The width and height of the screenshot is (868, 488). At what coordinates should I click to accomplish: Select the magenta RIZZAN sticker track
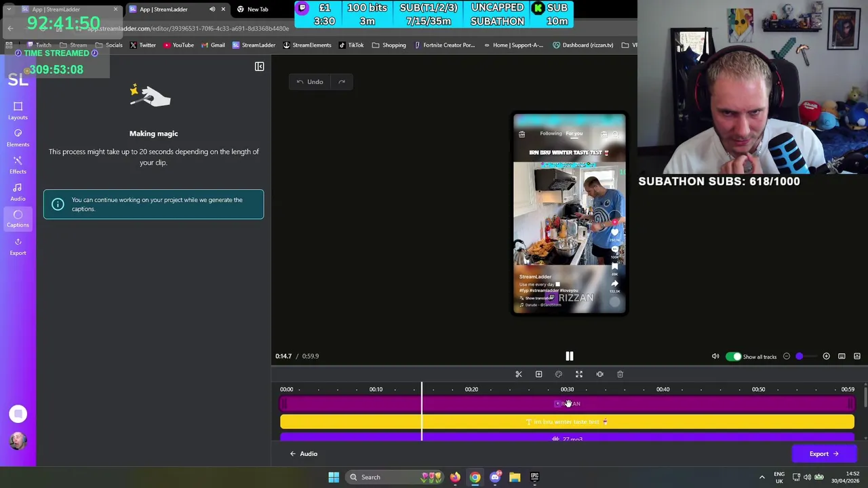[567, 404]
